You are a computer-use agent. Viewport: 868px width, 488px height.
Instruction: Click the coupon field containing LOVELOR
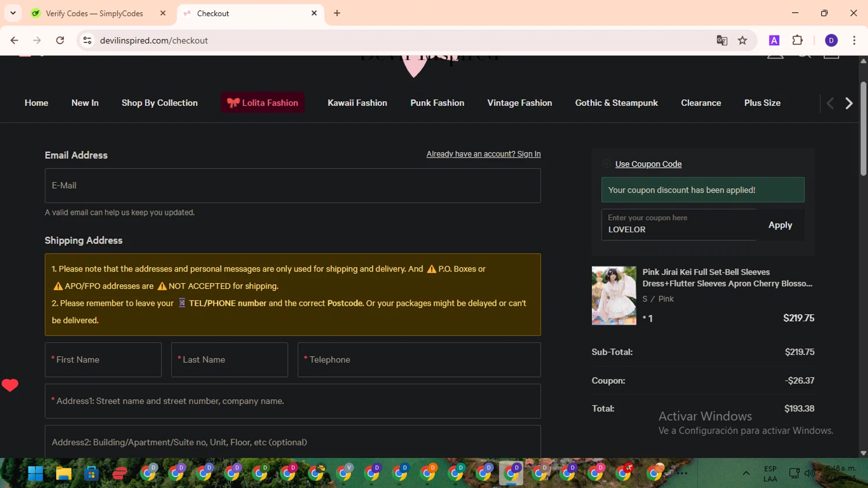(x=679, y=225)
